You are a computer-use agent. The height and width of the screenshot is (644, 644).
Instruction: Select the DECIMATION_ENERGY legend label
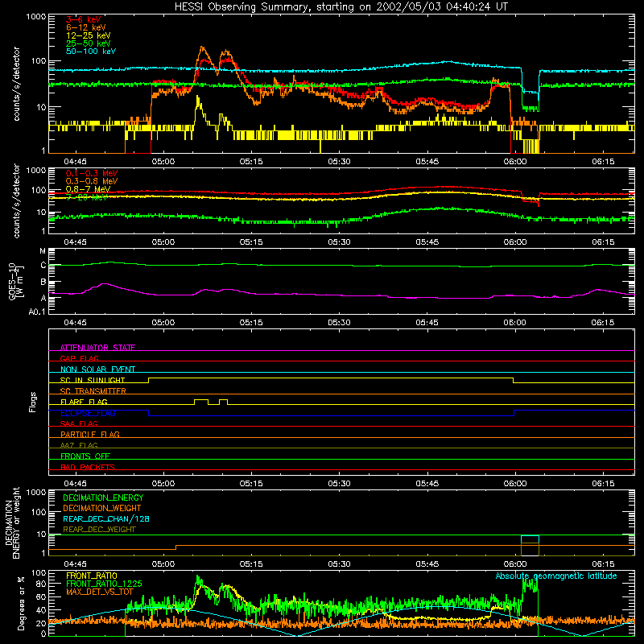103,497
